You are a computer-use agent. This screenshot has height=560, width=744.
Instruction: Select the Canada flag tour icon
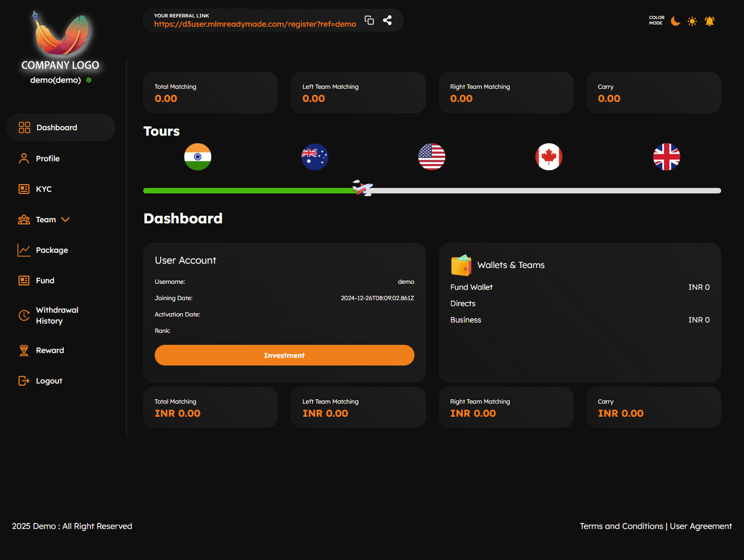tap(549, 157)
